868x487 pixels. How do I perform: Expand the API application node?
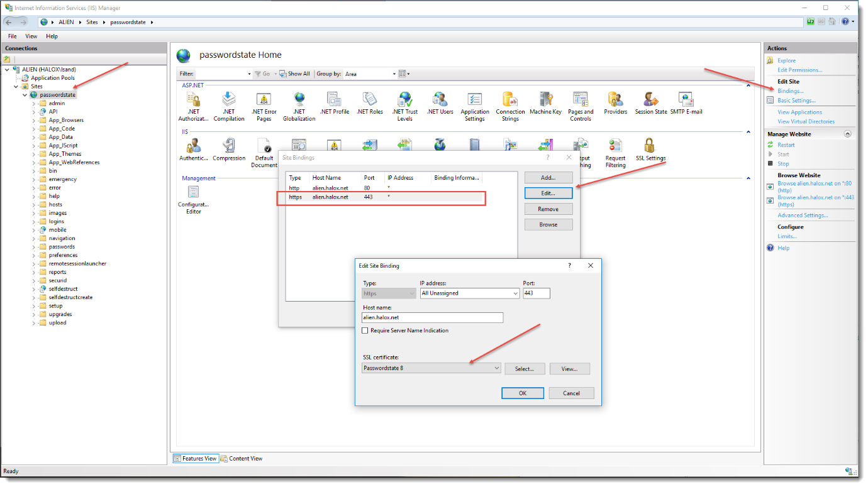[x=33, y=112]
